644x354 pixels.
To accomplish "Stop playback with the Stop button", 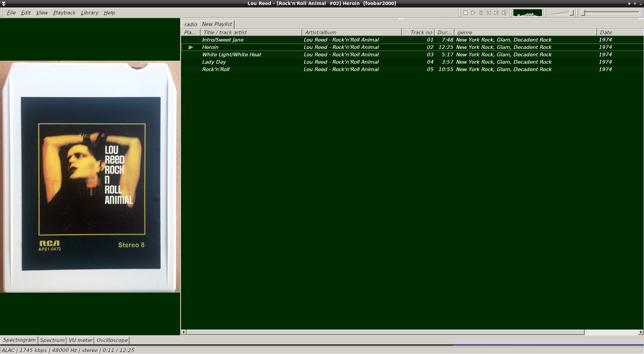I will coord(466,13).
